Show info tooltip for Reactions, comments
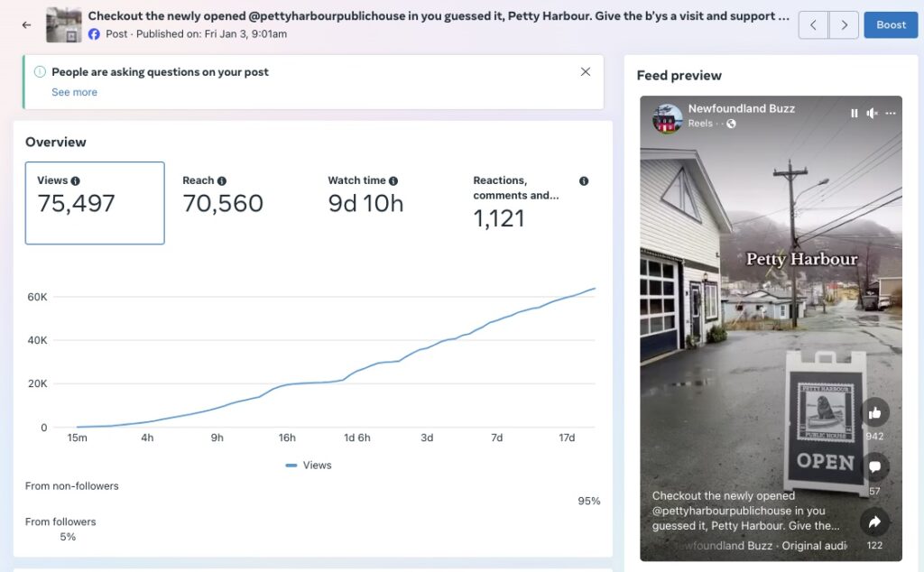The image size is (924, 572). (x=584, y=180)
